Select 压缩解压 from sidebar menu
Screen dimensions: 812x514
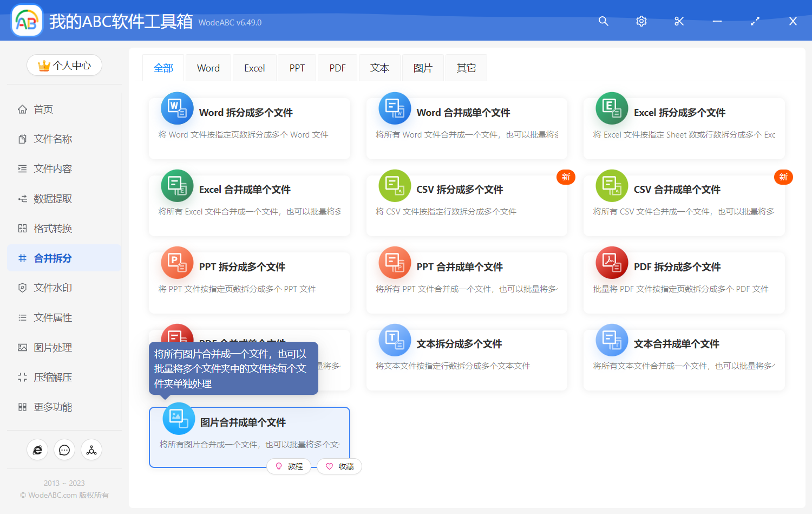coord(53,378)
